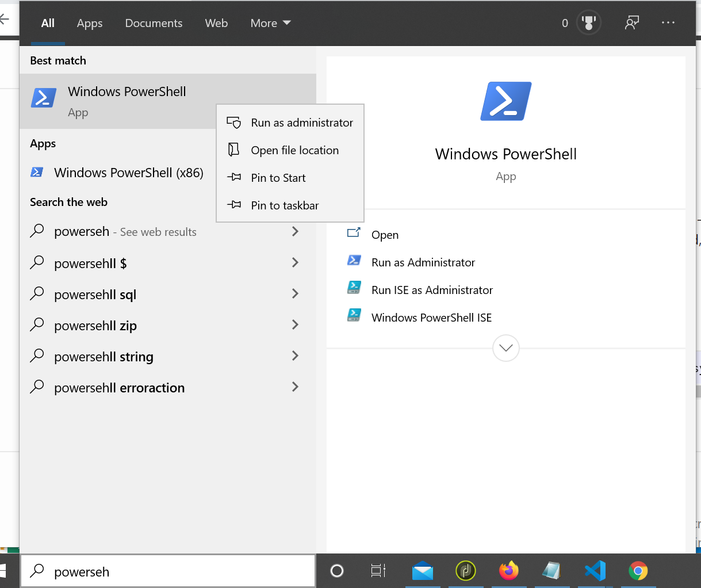Select Windows PowerShell (x86) app result
The height and width of the screenshot is (588, 701).
pos(128,173)
